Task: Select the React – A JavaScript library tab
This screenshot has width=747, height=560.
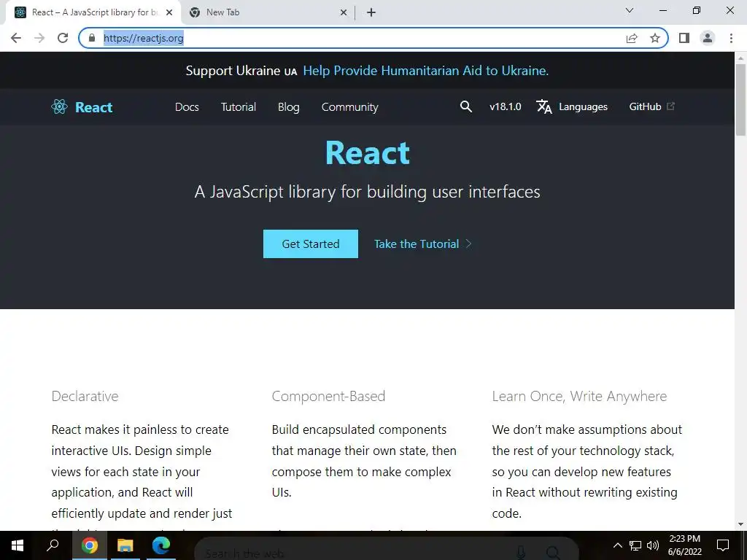Action: pyautogui.click(x=93, y=12)
